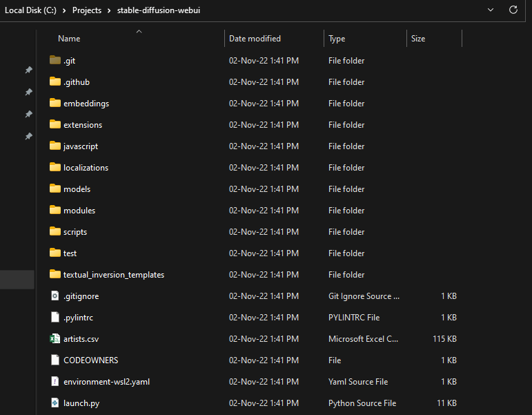Viewport: 532px width, 415px height.
Task: Select the embeddings folder name
Action: coord(86,104)
